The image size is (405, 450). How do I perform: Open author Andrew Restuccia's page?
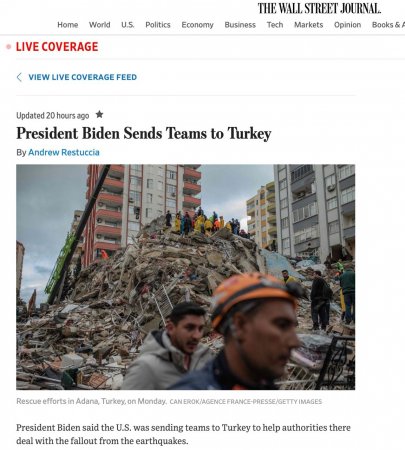64,152
